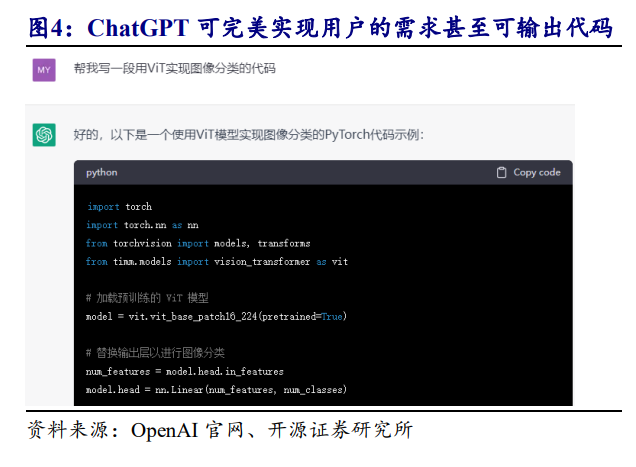Click the vit_base_patch16_224 model line

point(216,316)
